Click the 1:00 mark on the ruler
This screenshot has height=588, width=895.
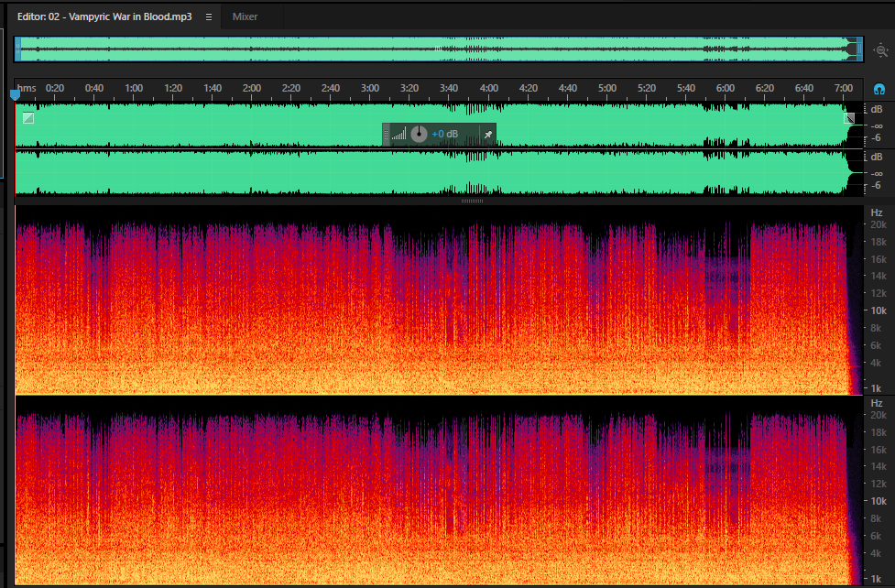(x=134, y=88)
